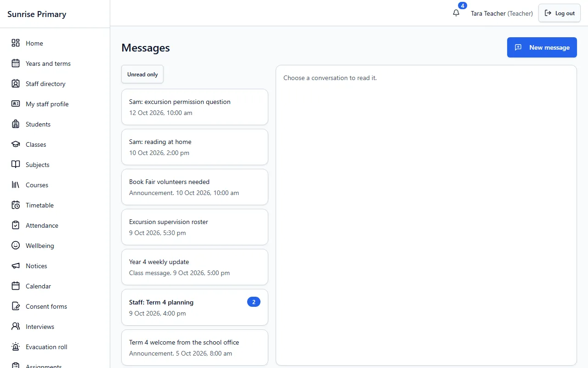Image resolution: width=588 pixels, height=368 pixels.
Task: Click the Classes graduation cap icon
Action: coord(16,144)
